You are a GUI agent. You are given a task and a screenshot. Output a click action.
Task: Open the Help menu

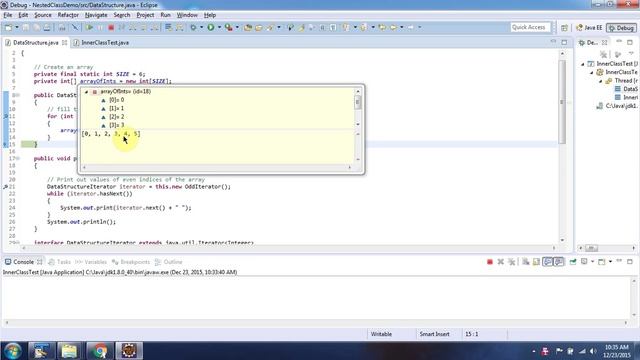coord(210,15)
